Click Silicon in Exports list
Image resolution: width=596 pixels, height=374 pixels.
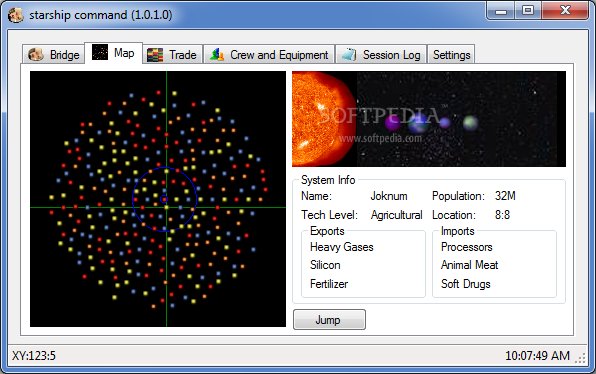(325, 265)
